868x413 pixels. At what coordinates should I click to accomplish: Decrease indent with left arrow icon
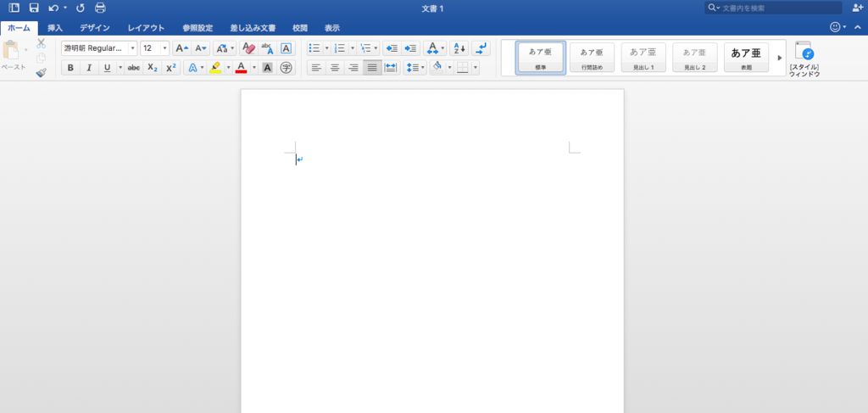pyautogui.click(x=392, y=48)
